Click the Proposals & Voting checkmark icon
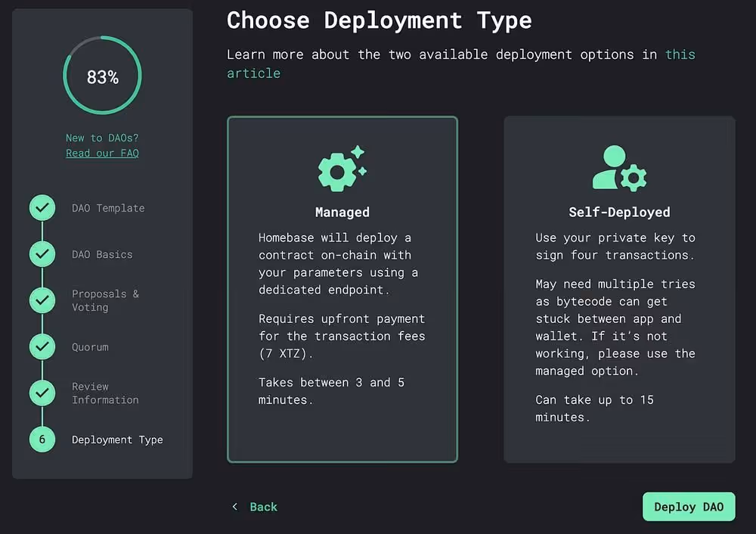 tap(42, 300)
